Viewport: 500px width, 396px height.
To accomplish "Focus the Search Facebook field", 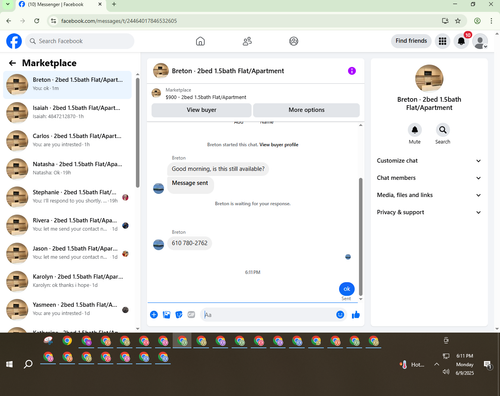I will pyautogui.click(x=80, y=41).
